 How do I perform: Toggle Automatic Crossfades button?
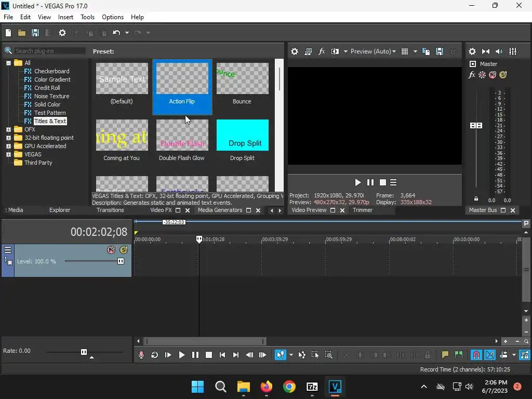coord(490,355)
